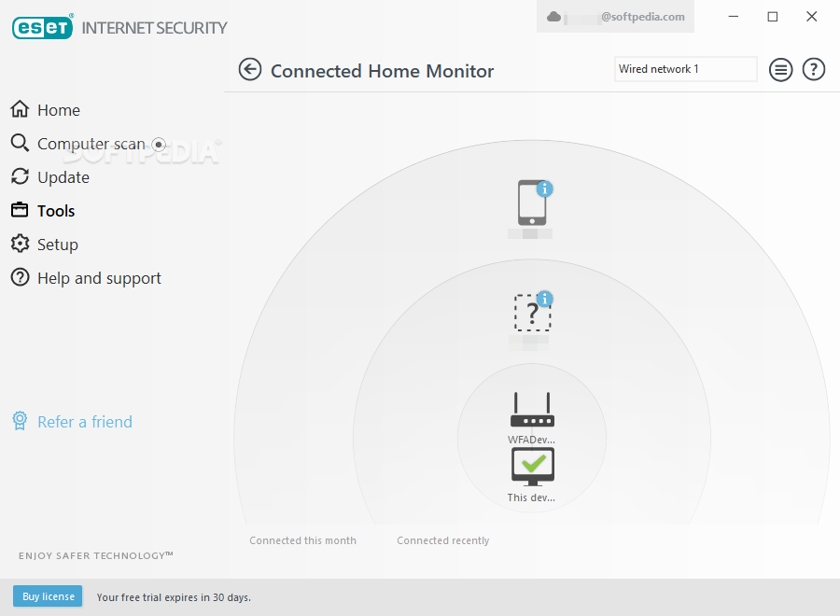Image resolution: width=840 pixels, height=616 pixels.
Task: Click the softpedia.com account label
Action: [643, 17]
